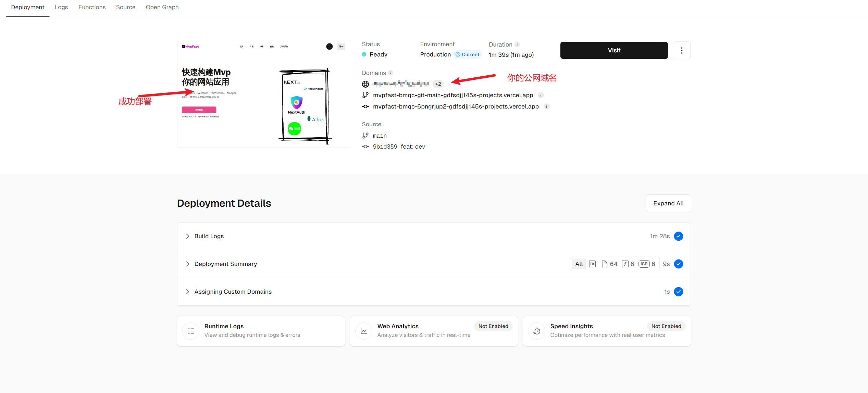Click the black Visit button
The height and width of the screenshot is (393, 868).
pos(614,50)
